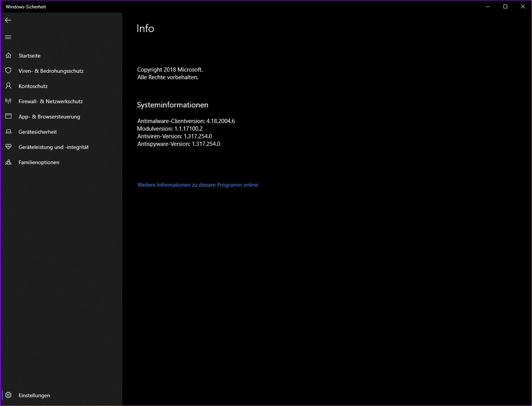
Task: Click the person icon for Kontoschutz
Action: coord(8,86)
